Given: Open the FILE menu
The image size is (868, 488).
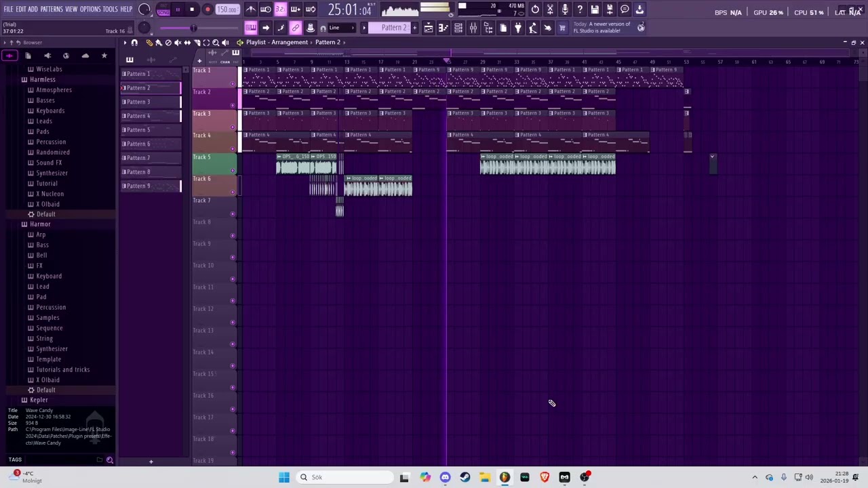Looking at the screenshot, I should pyautogui.click(x=8, y=9).
